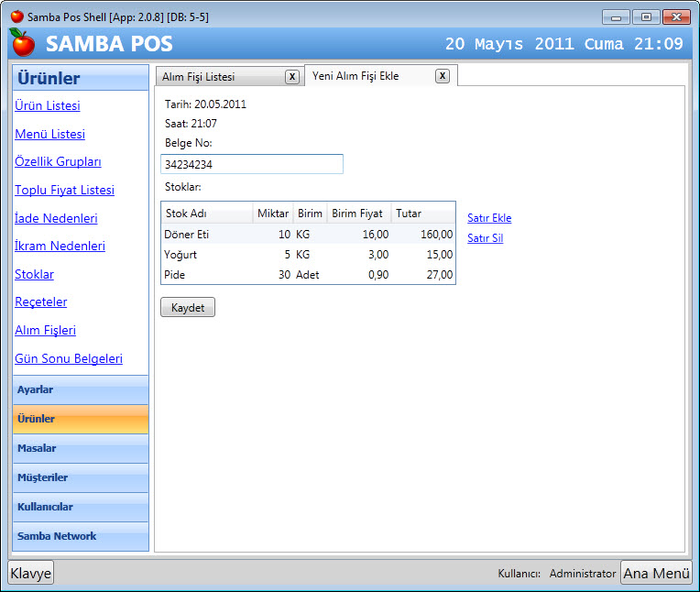The image size is (700, 592).
Task: Close the Alım Fişi Listesi tab
Action: pyautogui.click(x=291, y=77)
